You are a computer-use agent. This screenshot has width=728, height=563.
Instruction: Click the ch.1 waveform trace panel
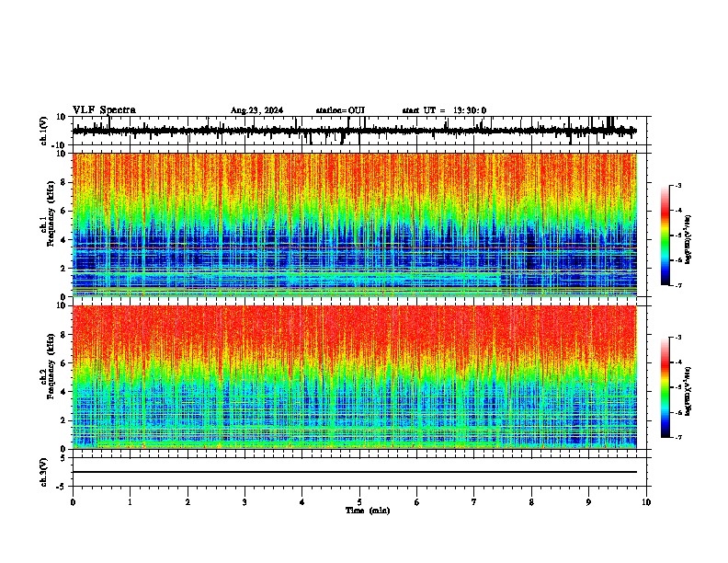(359, 131)
